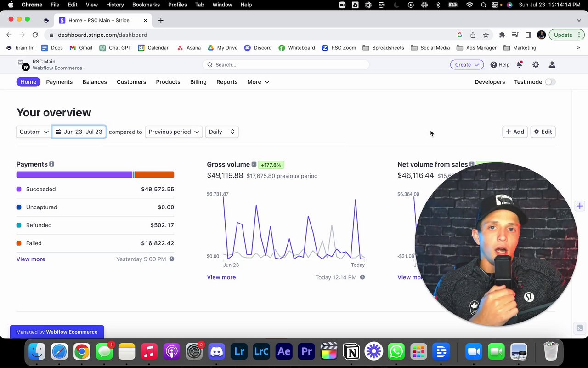This screenshot has height=368, width=588.
Task: Click the orange Failed legend dot
Action: point(19,243)
